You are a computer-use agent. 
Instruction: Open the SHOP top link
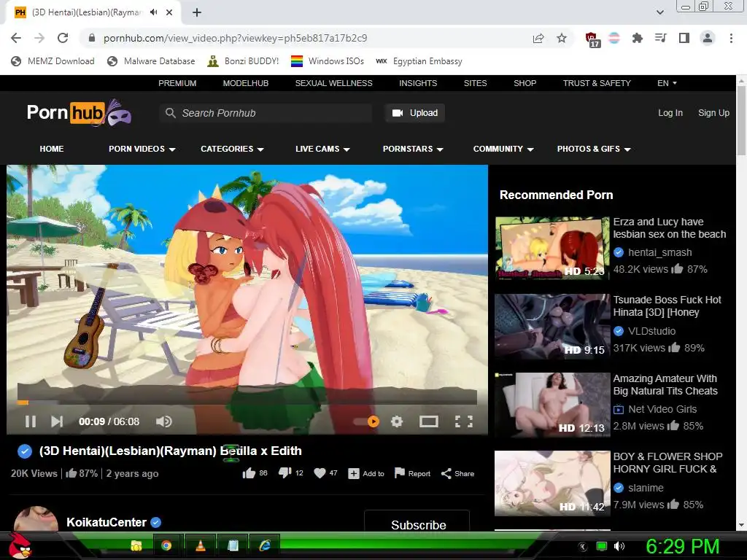tap(525, 83)
